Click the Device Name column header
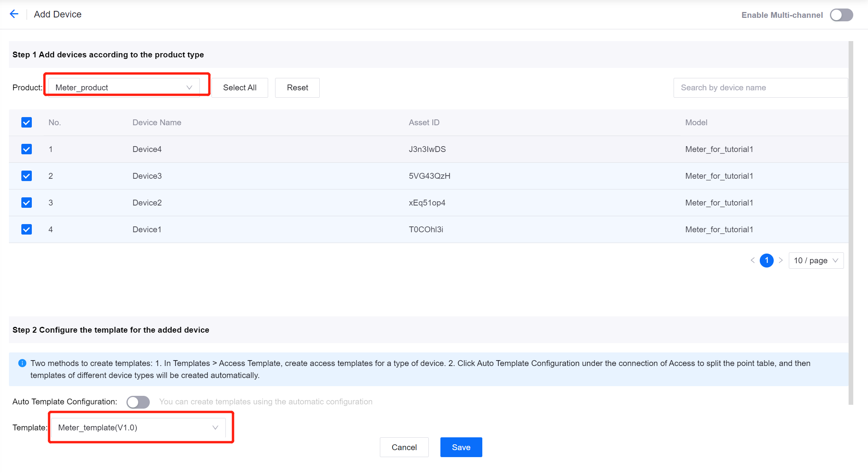Screen dimensions: 868x473 [157, 123]
